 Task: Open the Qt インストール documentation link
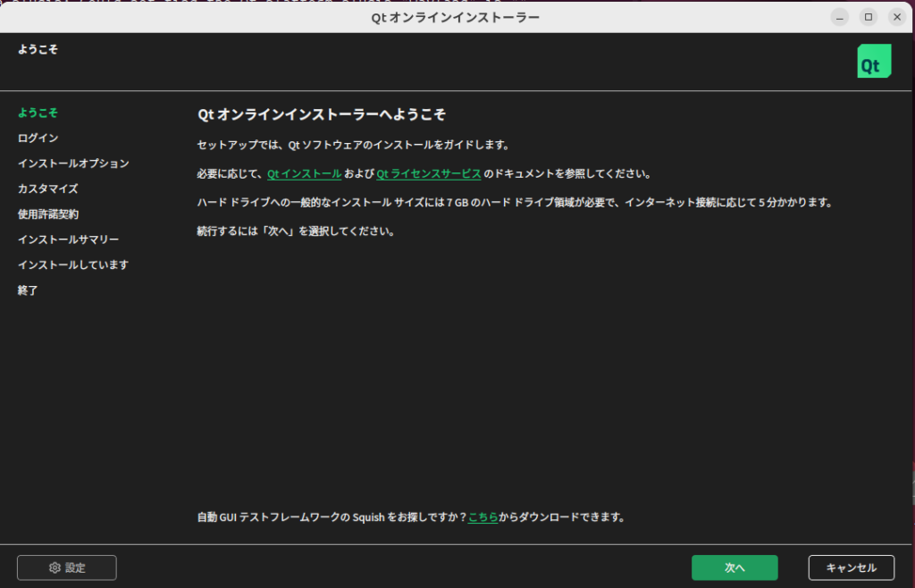[x=304, y=174]
